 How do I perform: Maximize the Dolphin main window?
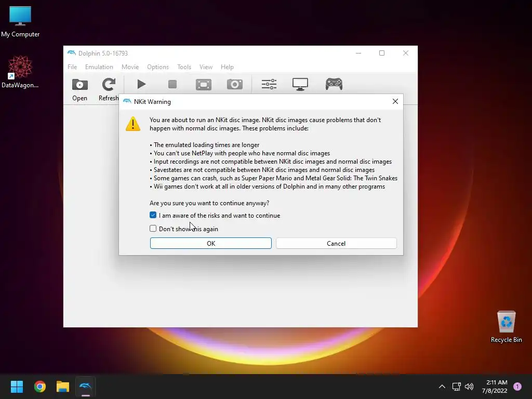click(382, 53)
